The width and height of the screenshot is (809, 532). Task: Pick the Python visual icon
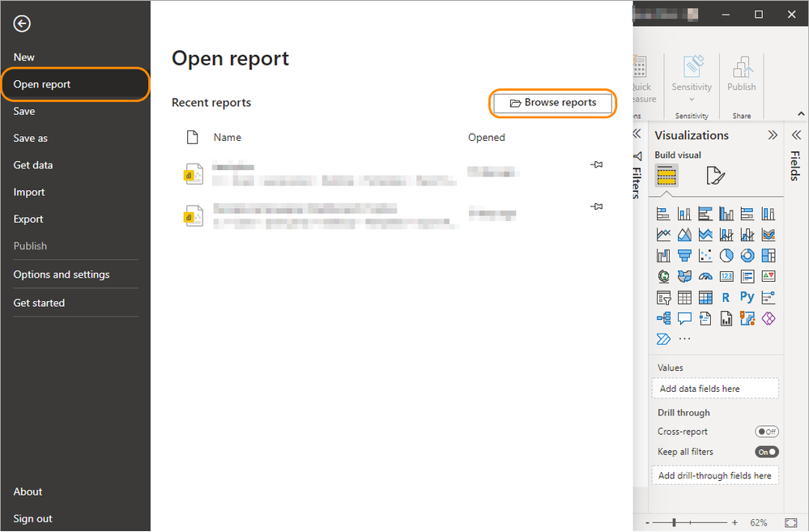click(747, 298)
